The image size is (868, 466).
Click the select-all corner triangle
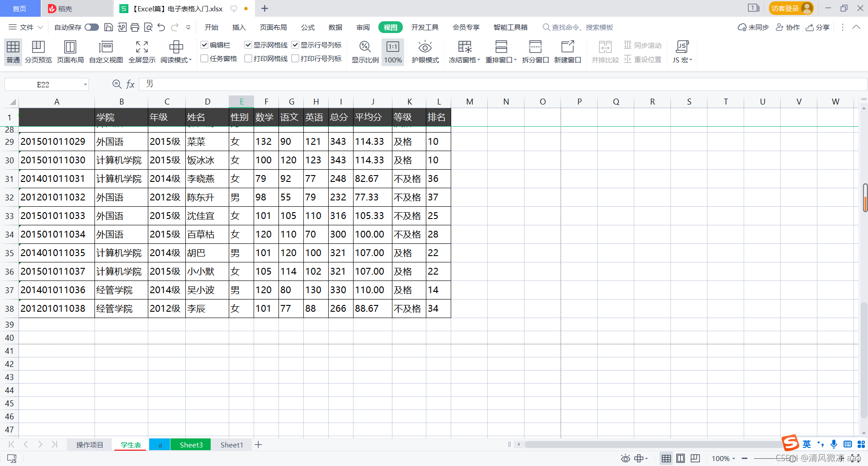pos(12,102)
